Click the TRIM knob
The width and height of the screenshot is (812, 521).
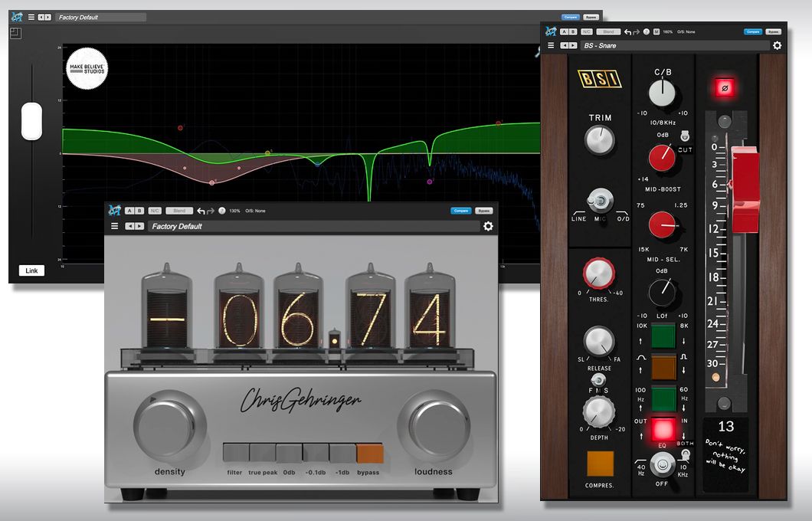click(x=600, y=140)
